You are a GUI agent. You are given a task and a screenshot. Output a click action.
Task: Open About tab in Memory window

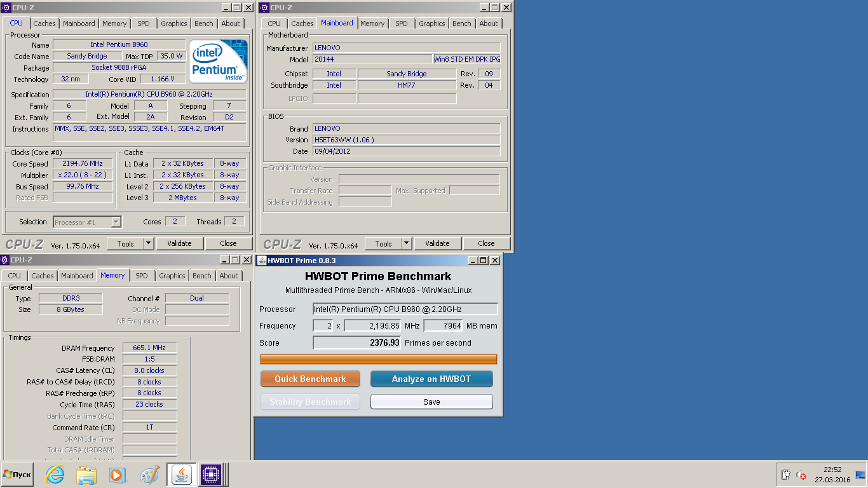coord(229,276)
